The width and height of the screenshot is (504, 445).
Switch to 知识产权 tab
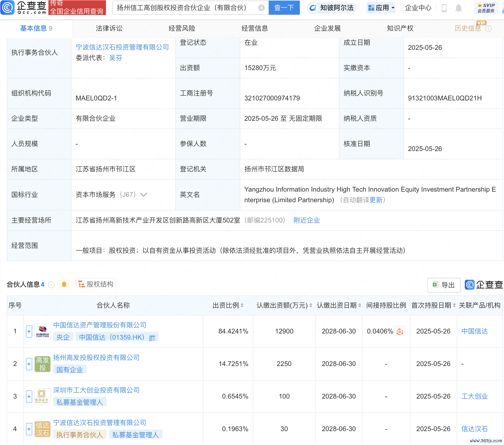(x=400, y=28)
